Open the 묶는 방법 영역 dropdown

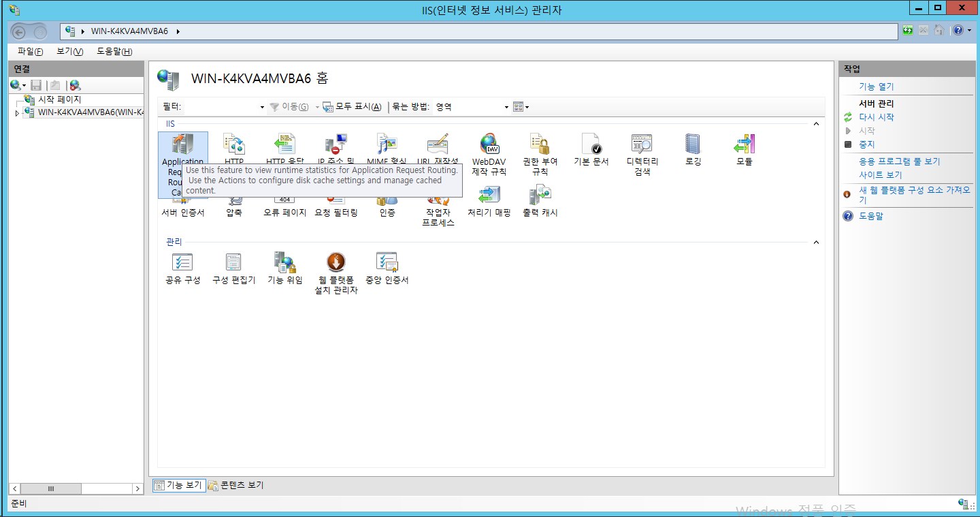point(506,107)
